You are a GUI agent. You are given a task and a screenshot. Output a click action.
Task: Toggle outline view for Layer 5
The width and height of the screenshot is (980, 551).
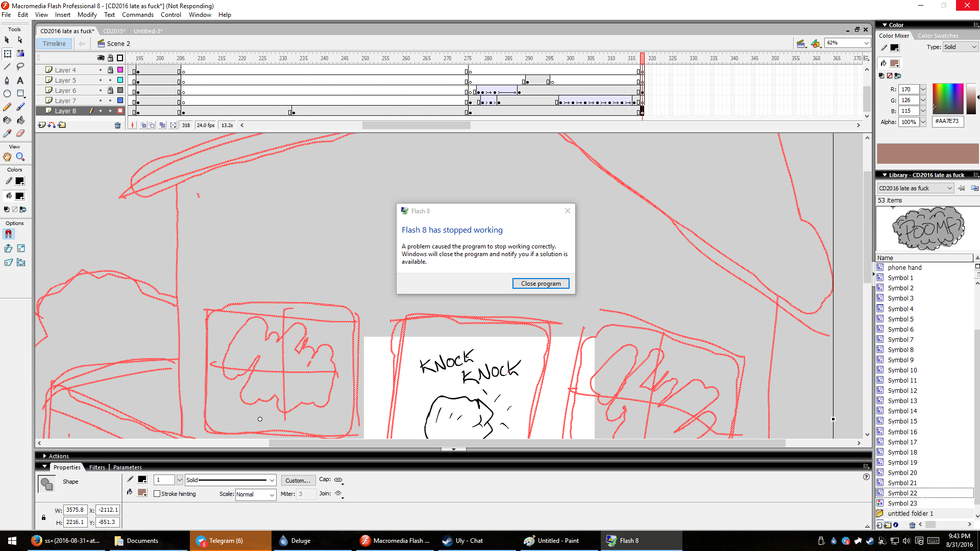(x=120, y=80)
